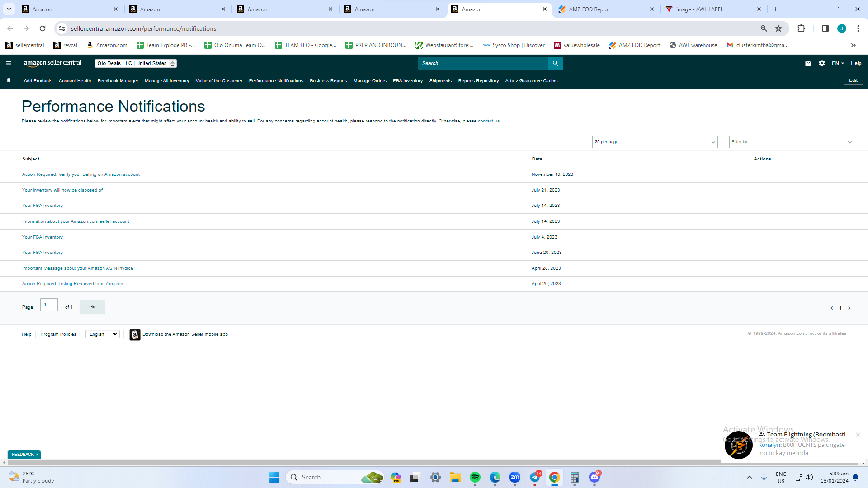This screenshot has height=488, width=868.
Task: Open 'Listing Removed from Amazon' notification
Action: 72,284
